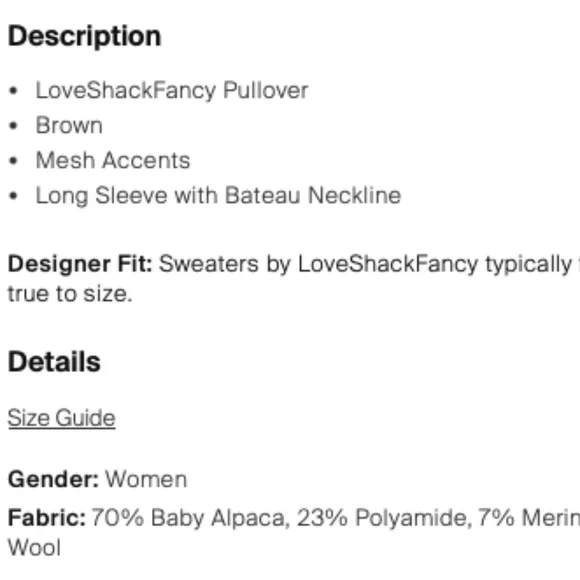Click bullet dot beside Long Sleeve
Screen dimensions: 580x580
coord(13,196)
